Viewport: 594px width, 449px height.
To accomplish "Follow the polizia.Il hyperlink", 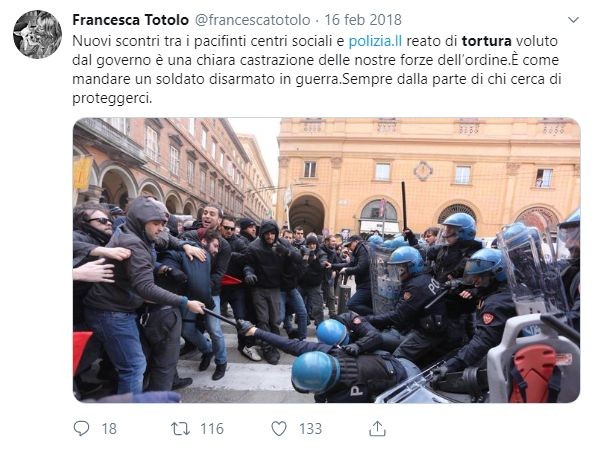I will 375,41.
